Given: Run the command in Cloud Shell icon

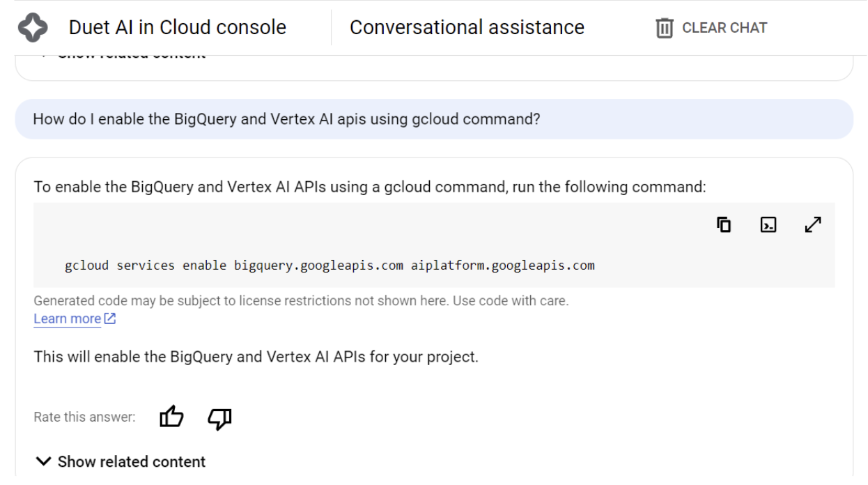Looking at the screenshot, I should click(x=770, y=226).
